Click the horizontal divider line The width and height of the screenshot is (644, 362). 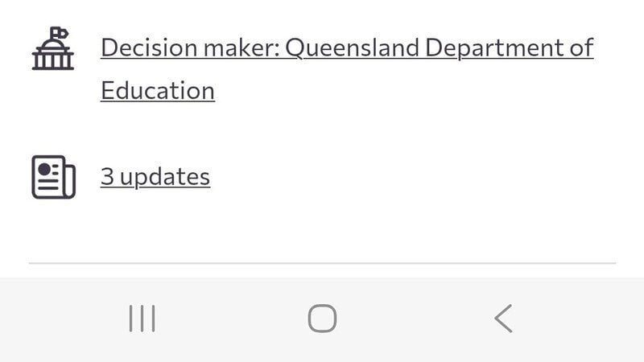(322, 263)
